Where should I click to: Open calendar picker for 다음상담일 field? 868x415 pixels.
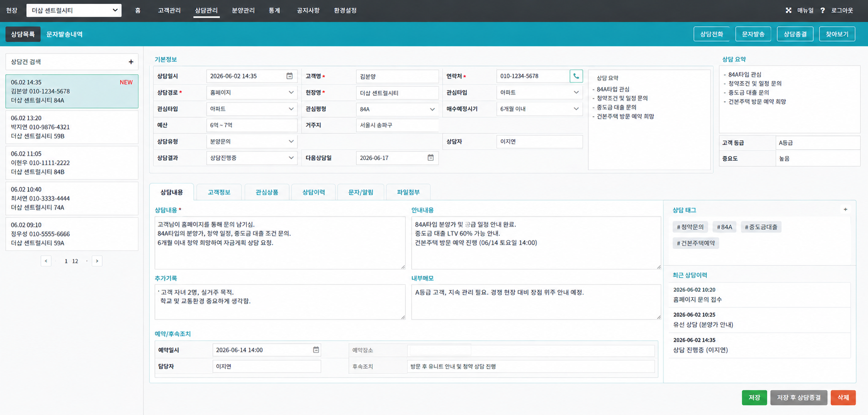(430, 157)
